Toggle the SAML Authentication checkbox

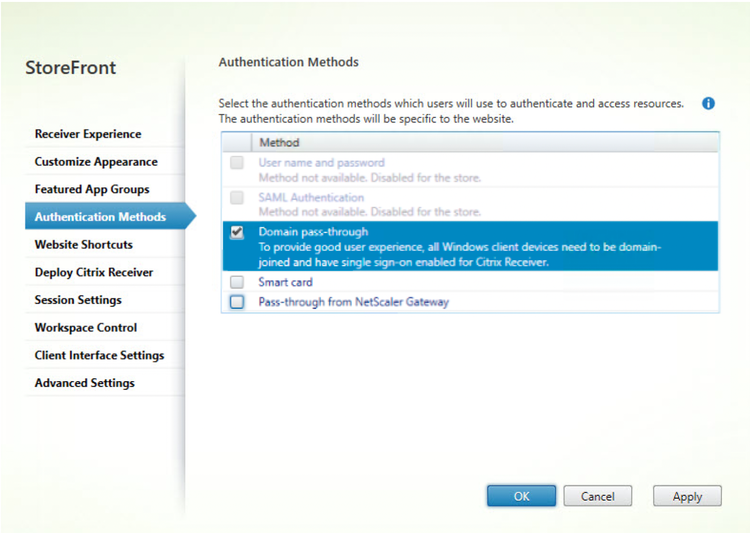[x=237, y=198]
